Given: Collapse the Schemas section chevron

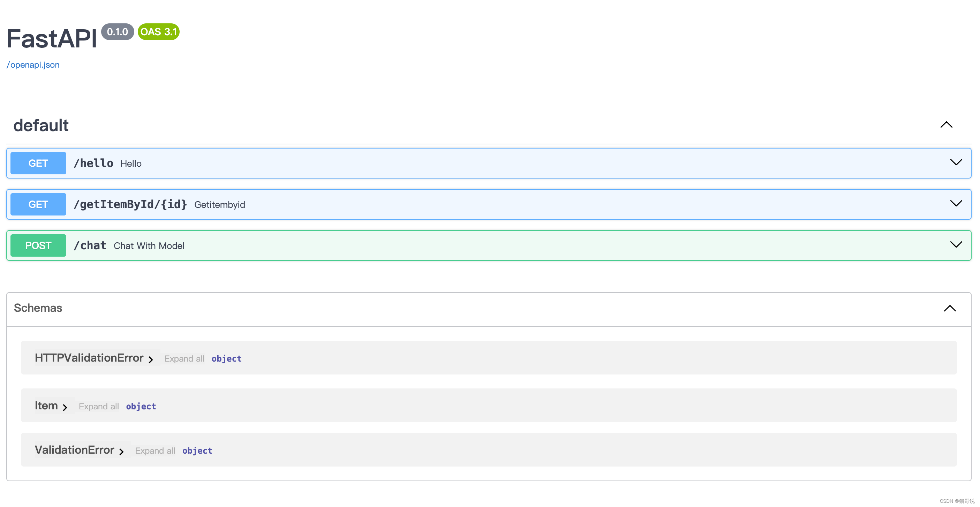Looking at the screenshot, I should click(x=950, y=308).
